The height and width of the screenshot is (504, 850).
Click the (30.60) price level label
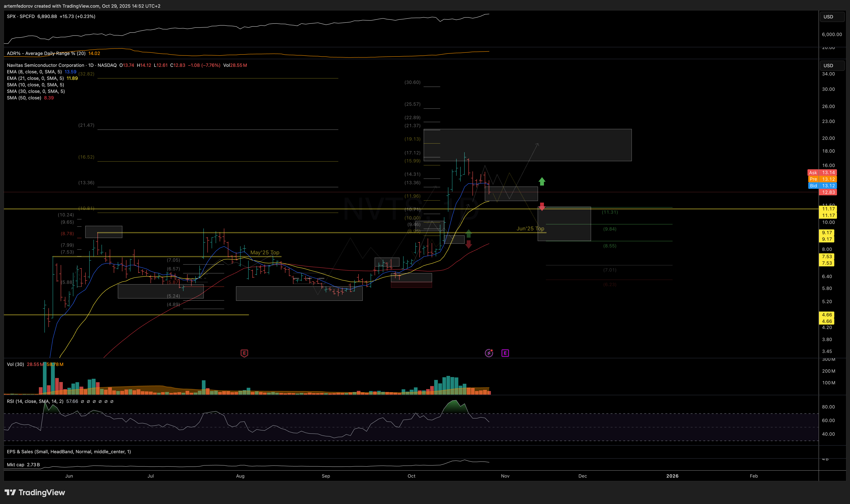(412, 82)
